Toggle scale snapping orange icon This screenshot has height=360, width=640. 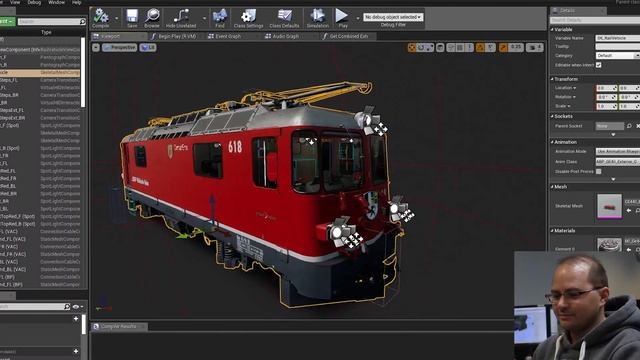(x=503, y=48)
